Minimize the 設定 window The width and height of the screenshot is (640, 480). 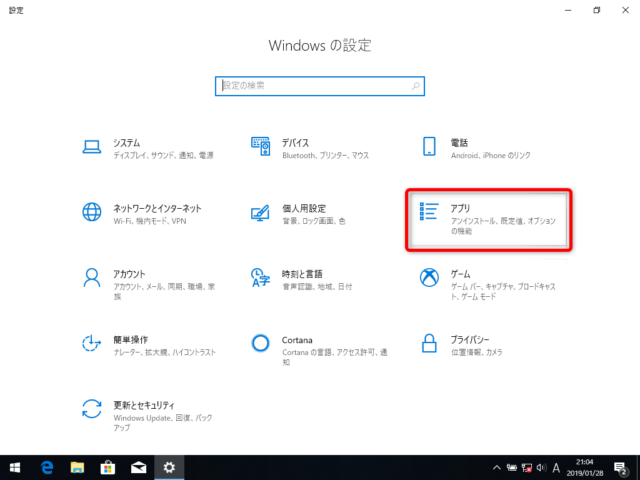[568, 10]
